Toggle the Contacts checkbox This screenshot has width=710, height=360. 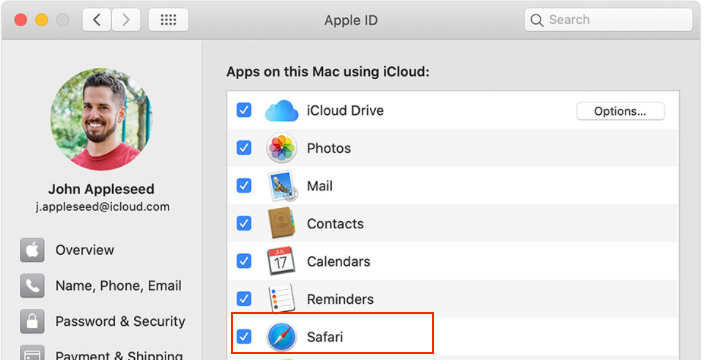coord(244,223)
